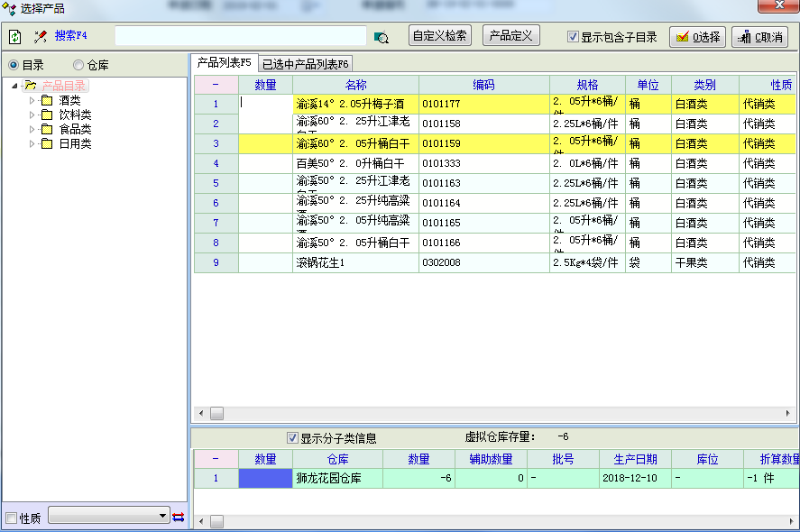Select the 仓库 radio button
The width and height of the screenshot is (800, 532).
click(x=78, y=65)
